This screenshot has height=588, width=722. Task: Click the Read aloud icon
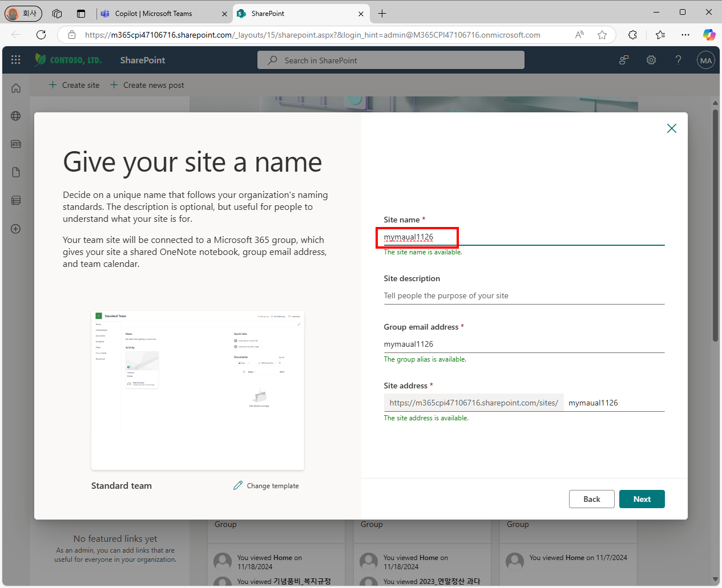(x=579, y=35)
